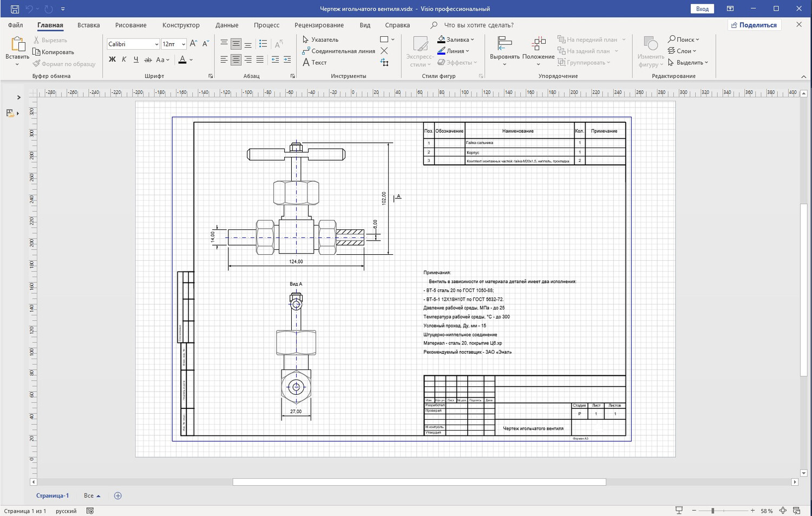The image size is (812, 516).
Task: Save the document with floppy disk icon
Action: 15,9
